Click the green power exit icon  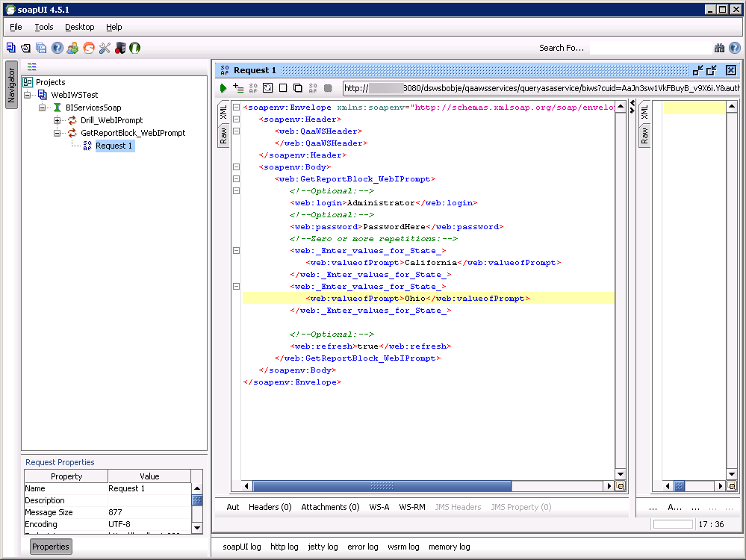(135, 48)
